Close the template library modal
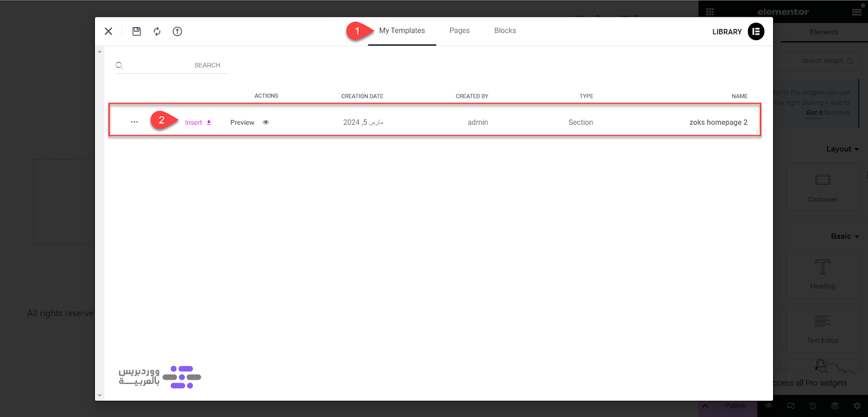The image size is (868, 417). (108, 31)
